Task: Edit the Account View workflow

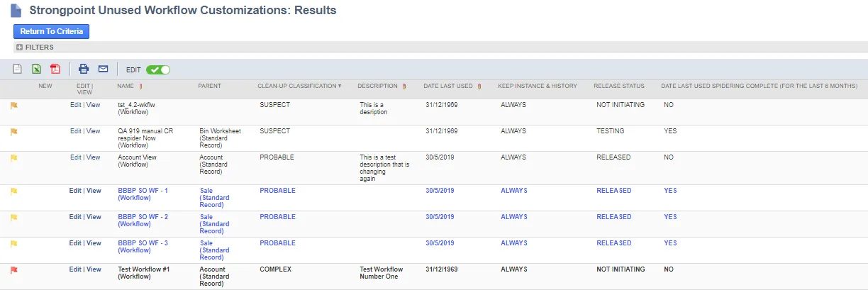Action: [x=75, y=157]
